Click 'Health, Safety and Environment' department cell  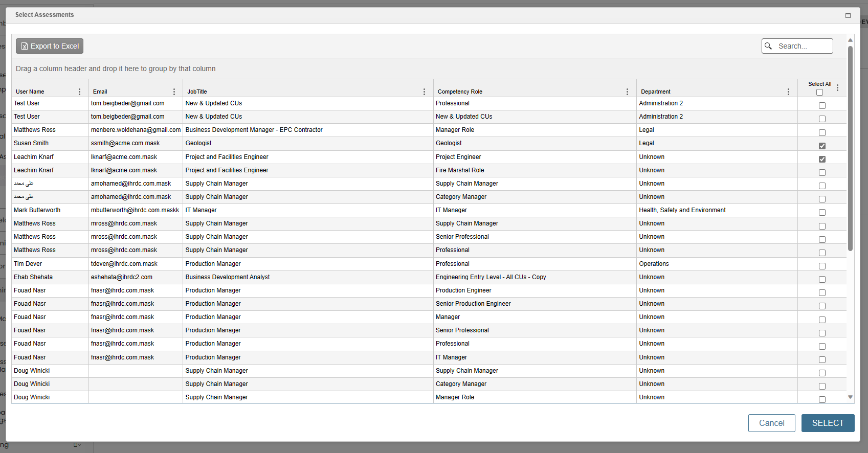717,210
